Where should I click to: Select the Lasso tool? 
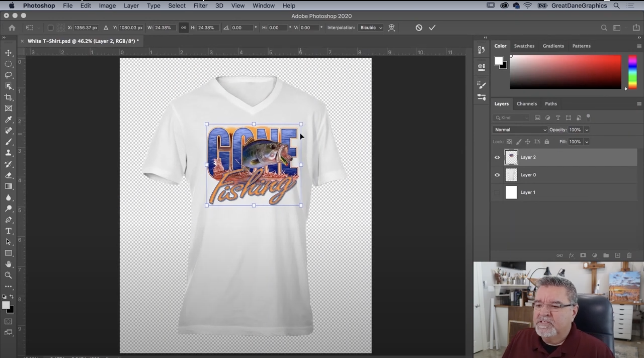8,75
